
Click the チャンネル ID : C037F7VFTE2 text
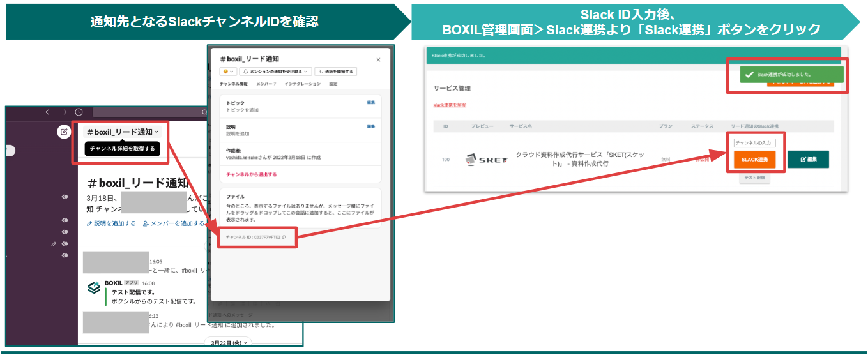(x=252, y=237)
